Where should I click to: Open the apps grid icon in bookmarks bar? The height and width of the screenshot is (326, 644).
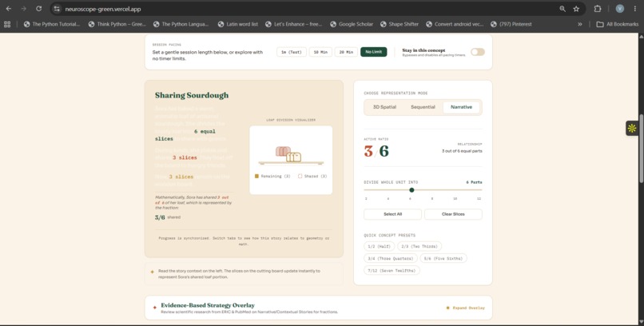[x=7, y=24]
